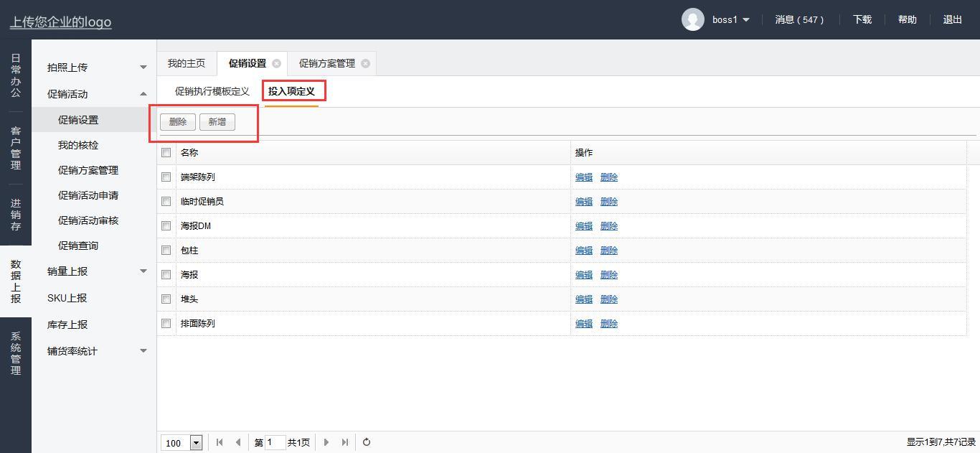Go to first page in pagination
The image size is (980, 453).
220,442
